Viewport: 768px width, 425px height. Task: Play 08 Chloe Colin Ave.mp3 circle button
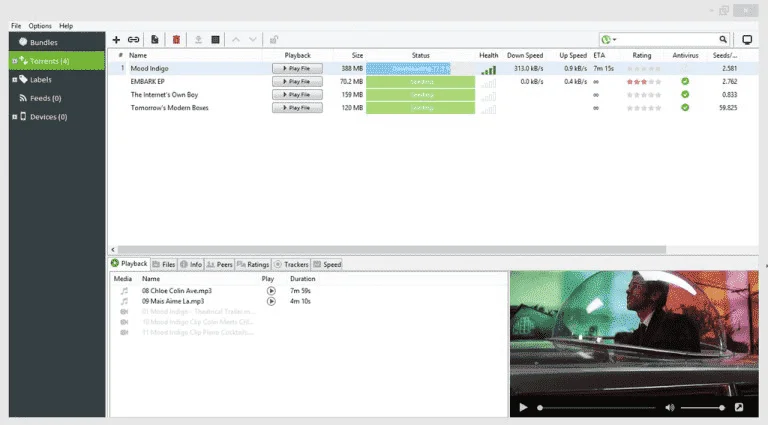271,291
